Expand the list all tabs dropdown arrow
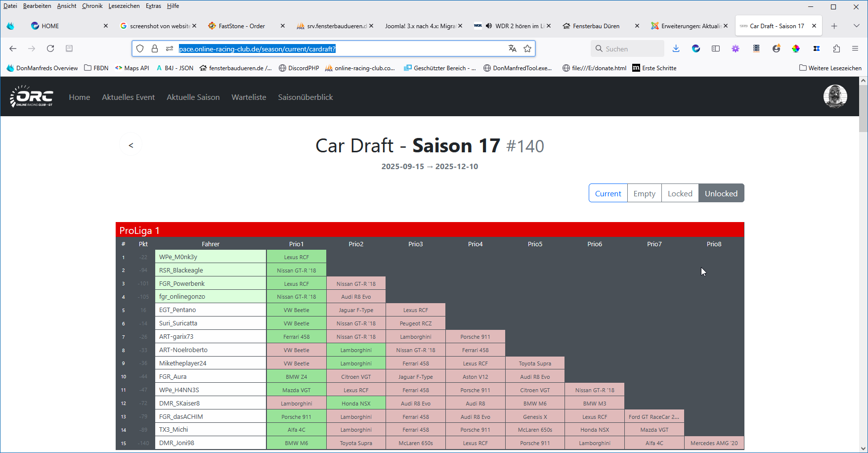The image size is (868, 453). (x=857, y=26)
